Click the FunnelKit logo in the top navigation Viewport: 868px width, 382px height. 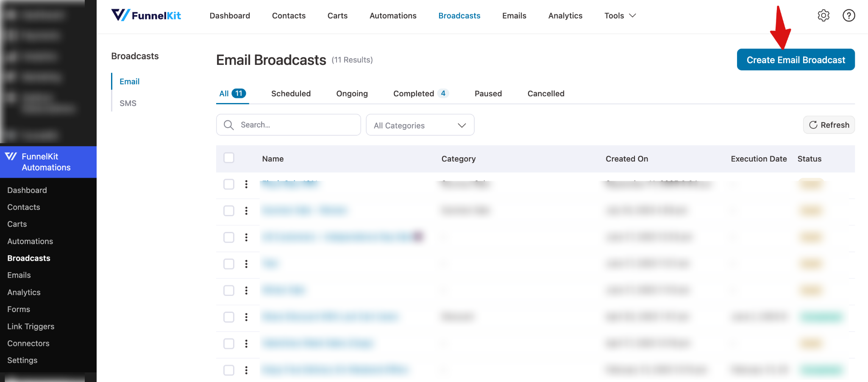tap(146, 15)
